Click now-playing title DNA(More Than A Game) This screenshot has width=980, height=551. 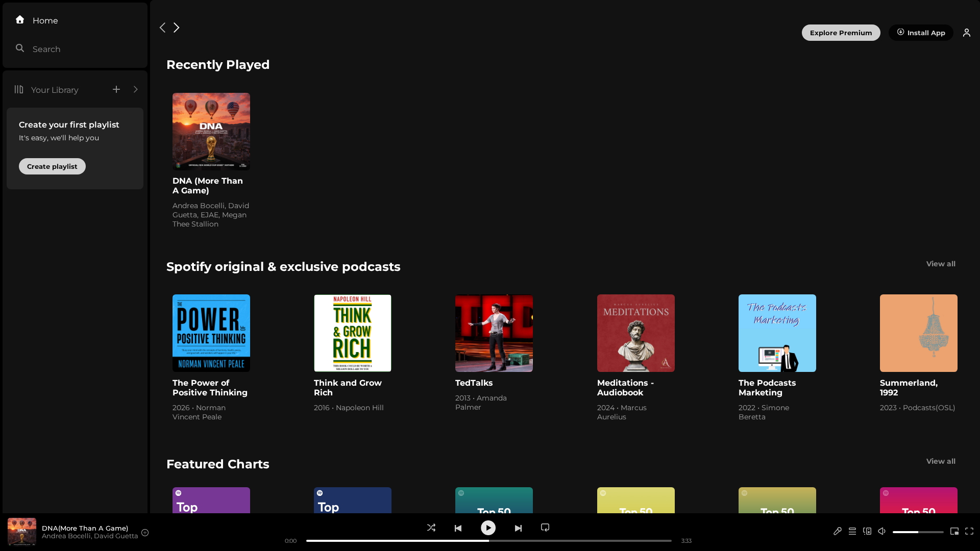coord(85,528)
